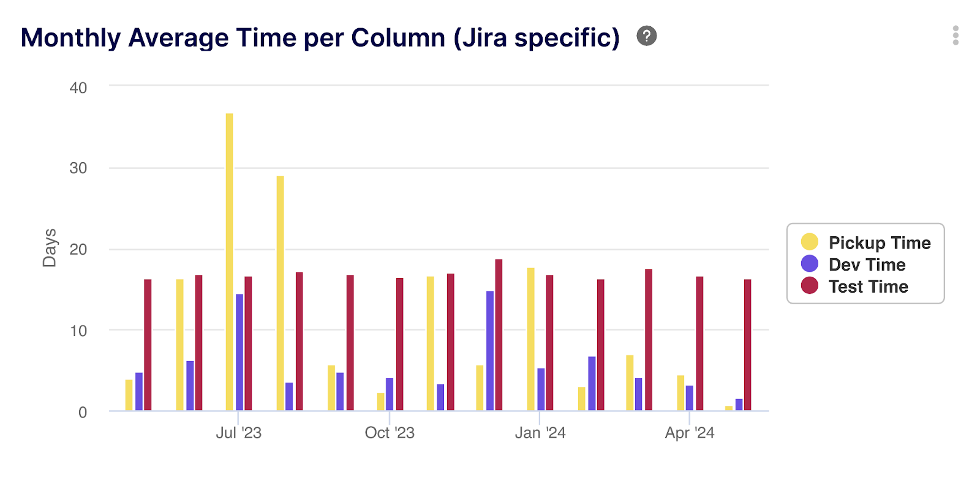Click the chart title Monthly Average Time per Column
Viewport: 980px width, 483px height.
pyautogui.click(x=320, y=37)
